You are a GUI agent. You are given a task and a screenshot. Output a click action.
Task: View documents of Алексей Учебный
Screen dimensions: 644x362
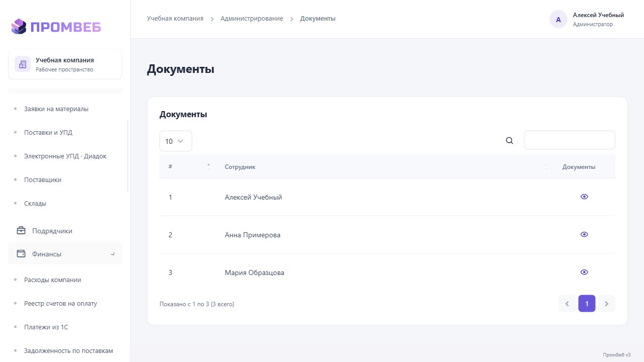tap(584, 197)
